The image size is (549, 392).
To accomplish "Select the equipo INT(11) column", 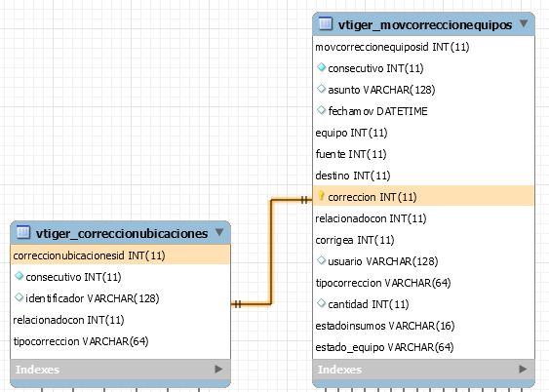I will 423,133.
